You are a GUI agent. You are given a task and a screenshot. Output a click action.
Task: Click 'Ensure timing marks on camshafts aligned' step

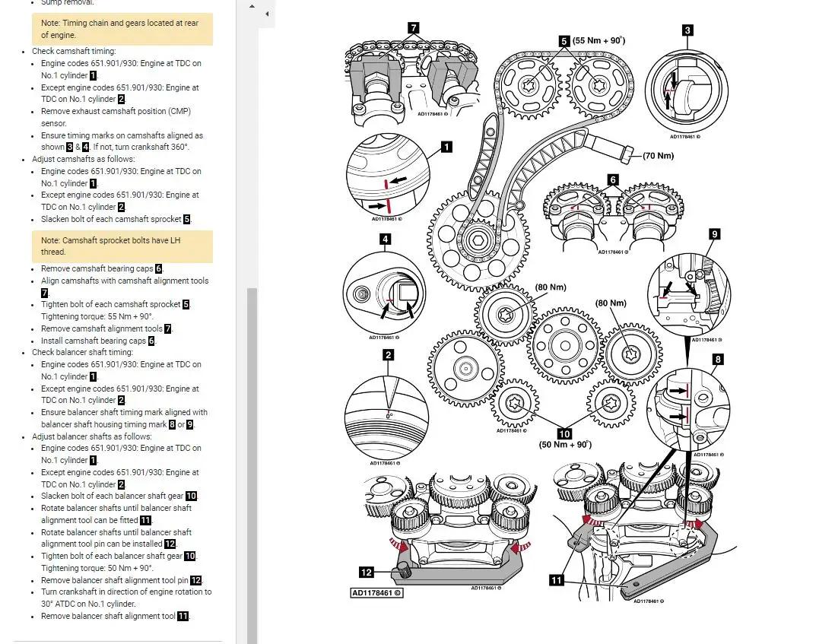(x=122, y=141)
